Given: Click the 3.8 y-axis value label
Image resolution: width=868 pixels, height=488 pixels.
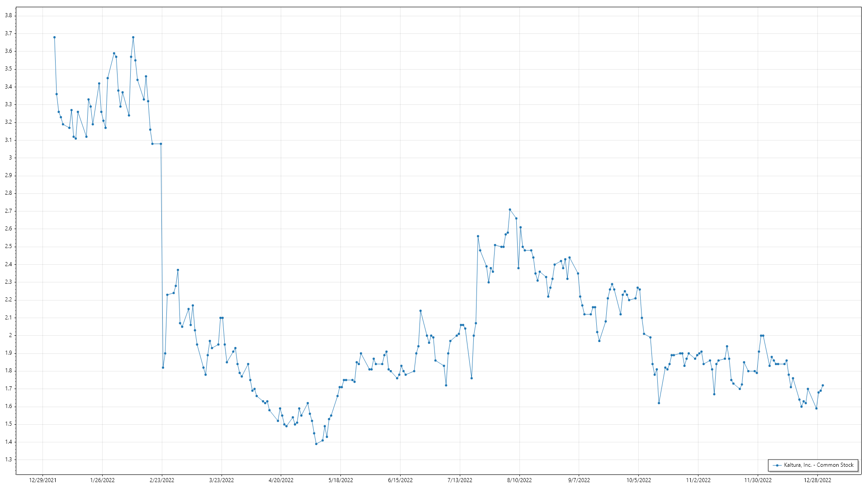Looking at the screenshot, I should tap(8, 15).
